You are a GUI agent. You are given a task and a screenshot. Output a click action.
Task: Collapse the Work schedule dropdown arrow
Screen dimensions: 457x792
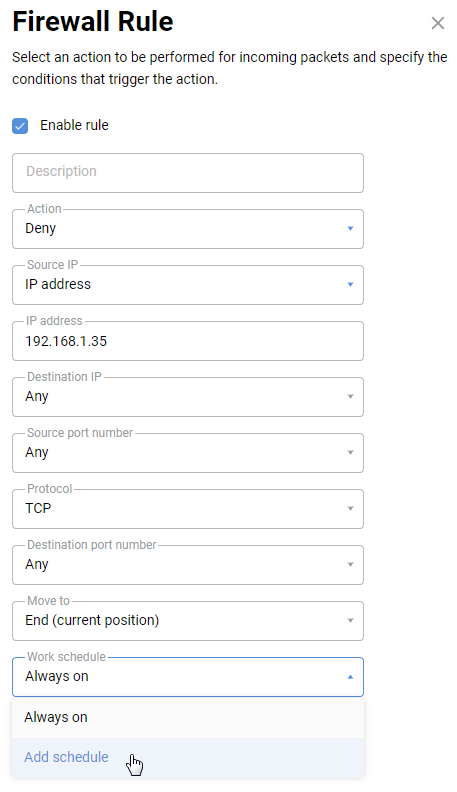click(350, 677)
